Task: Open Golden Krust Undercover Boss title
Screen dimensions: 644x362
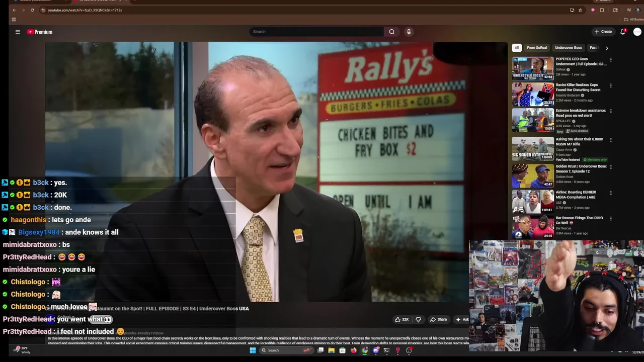Action: 581,169
